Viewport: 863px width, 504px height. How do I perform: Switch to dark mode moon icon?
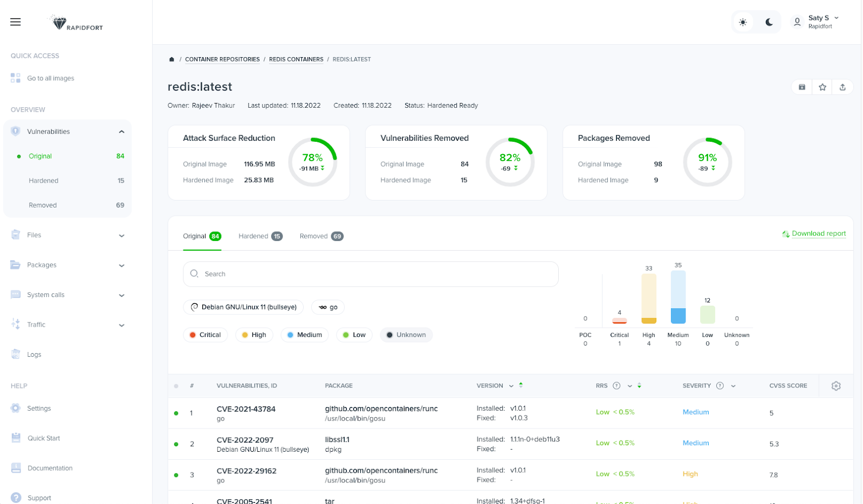[769, 22]
